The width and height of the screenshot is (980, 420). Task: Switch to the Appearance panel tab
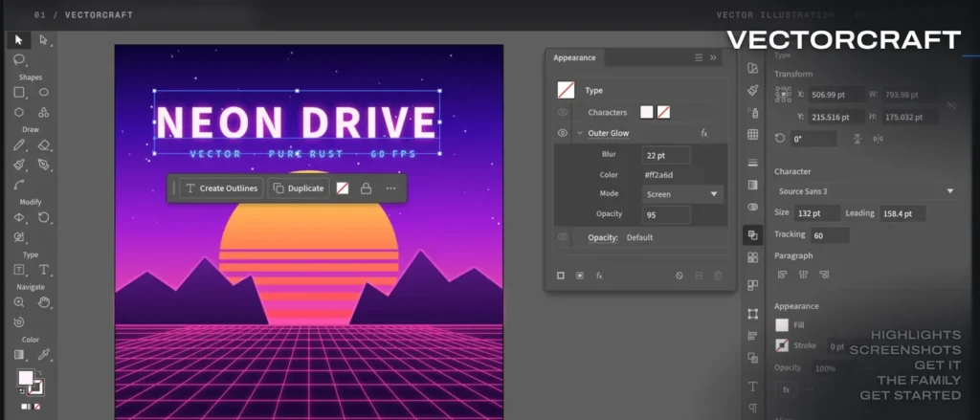coord(574,57)
